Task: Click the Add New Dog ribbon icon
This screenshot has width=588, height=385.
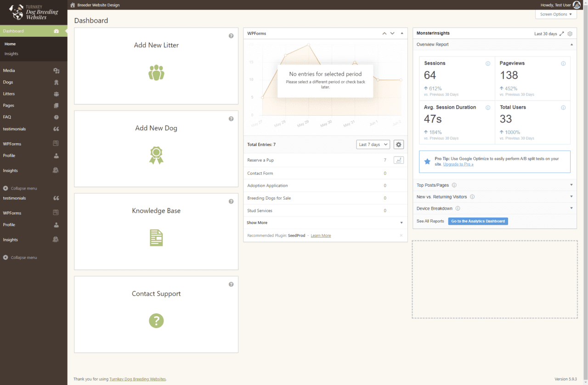Action: click(156, 155)
